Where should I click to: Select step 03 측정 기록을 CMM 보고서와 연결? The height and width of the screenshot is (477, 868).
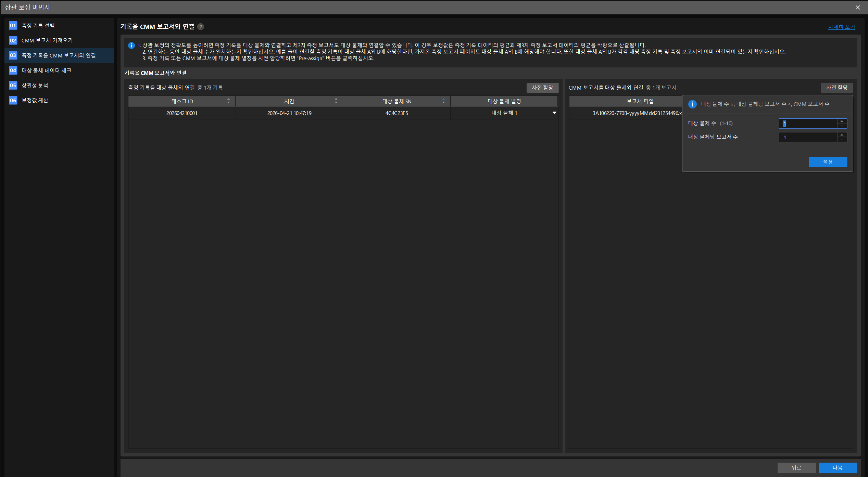pyautogui.click(x=59, y=55)
